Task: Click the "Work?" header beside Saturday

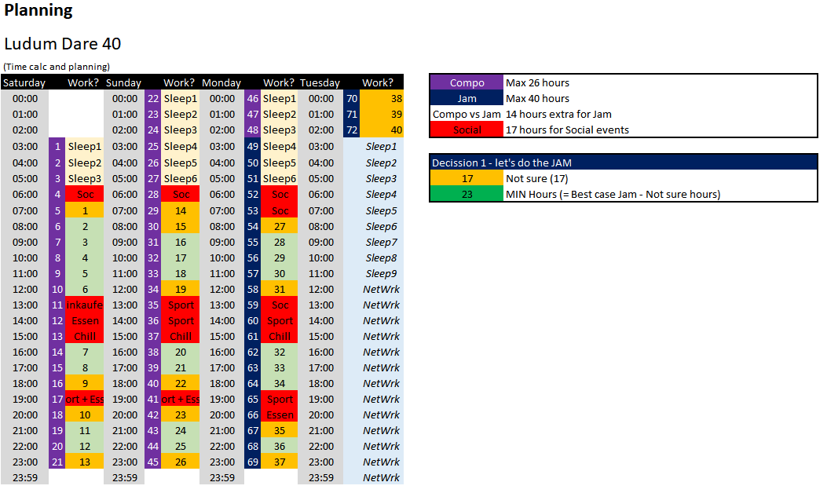Action: [83, 83]
